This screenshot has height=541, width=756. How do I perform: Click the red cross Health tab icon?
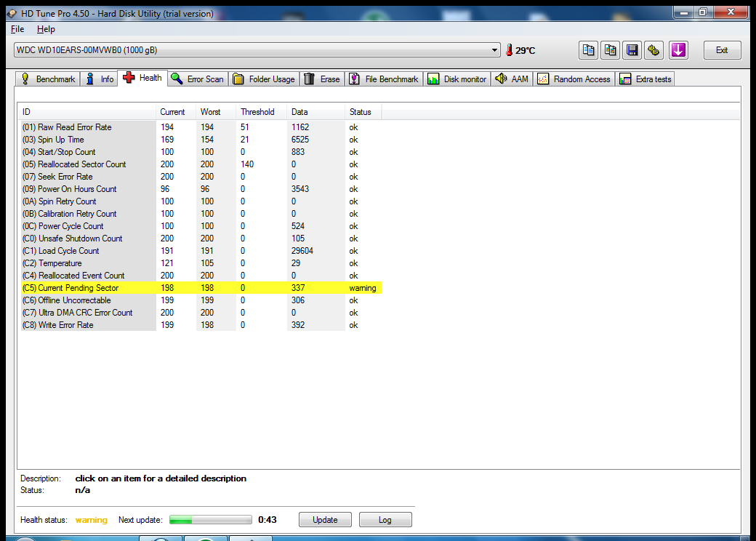(x=129, y=78)
